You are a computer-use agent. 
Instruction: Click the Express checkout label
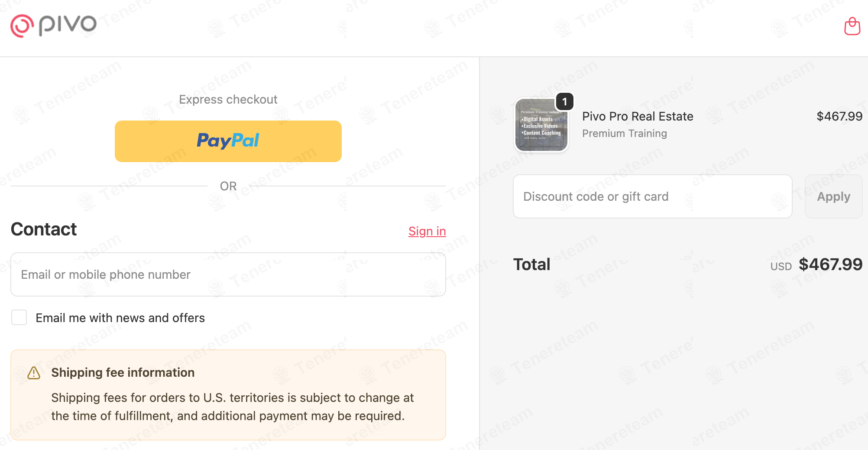(228, 99)
